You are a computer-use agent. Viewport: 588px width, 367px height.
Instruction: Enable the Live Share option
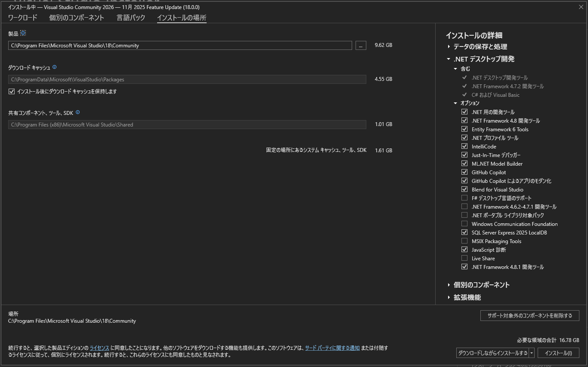[464, 258]
